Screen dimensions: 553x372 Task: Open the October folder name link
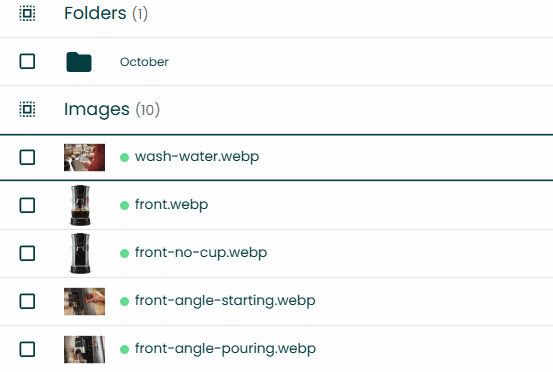coord(144,62)
